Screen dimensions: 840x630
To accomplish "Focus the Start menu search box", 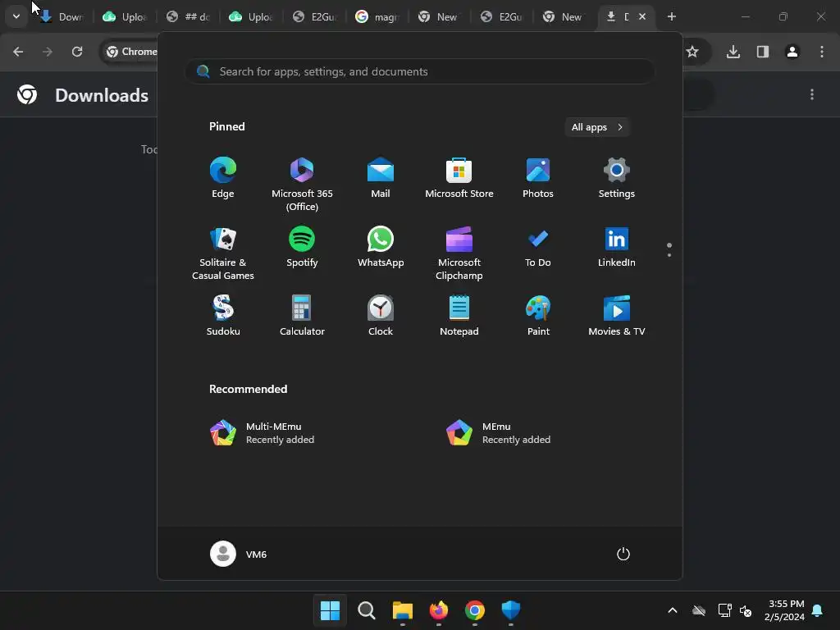I will (420, 71).
